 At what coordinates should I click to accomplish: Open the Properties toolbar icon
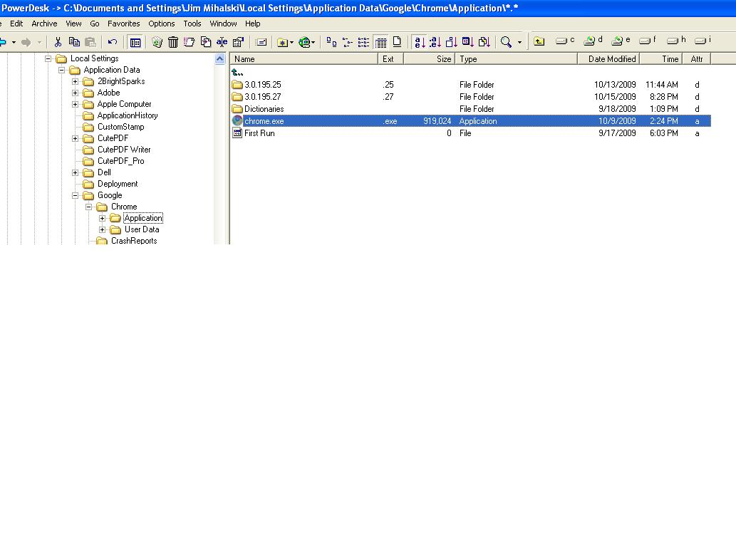[x=239, y=42]
